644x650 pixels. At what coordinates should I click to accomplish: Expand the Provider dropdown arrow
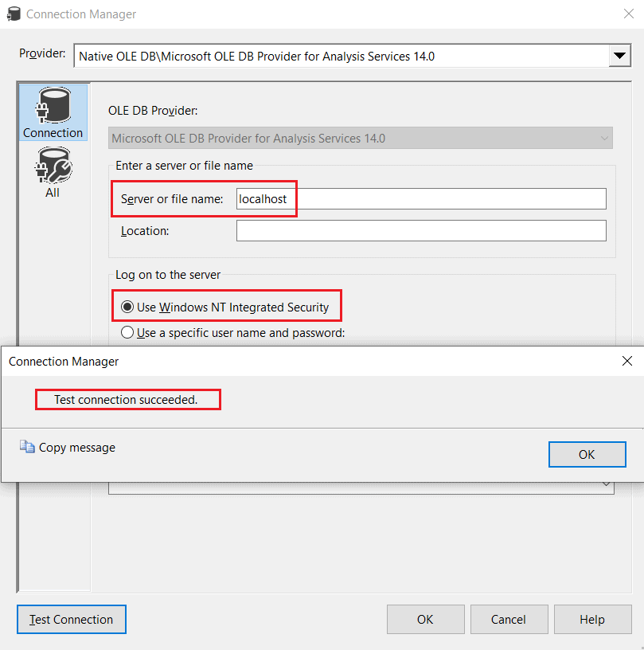tap(619, 56)
